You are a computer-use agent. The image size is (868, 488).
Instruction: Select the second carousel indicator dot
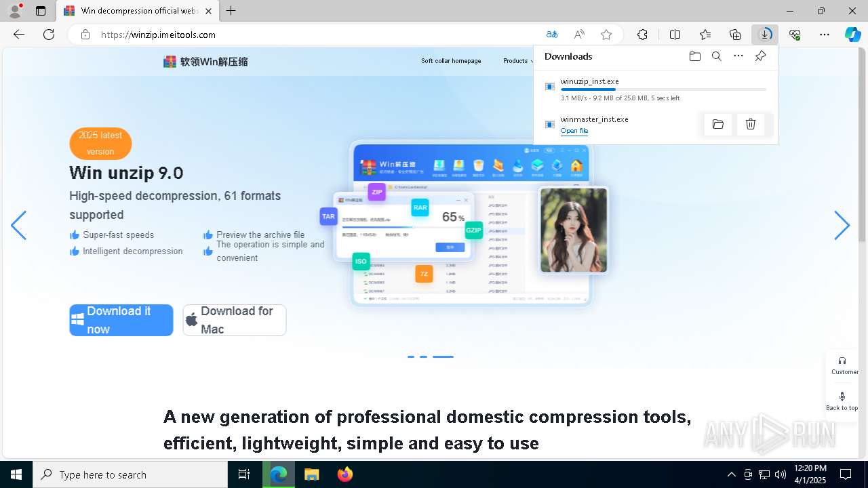[423, 357]
